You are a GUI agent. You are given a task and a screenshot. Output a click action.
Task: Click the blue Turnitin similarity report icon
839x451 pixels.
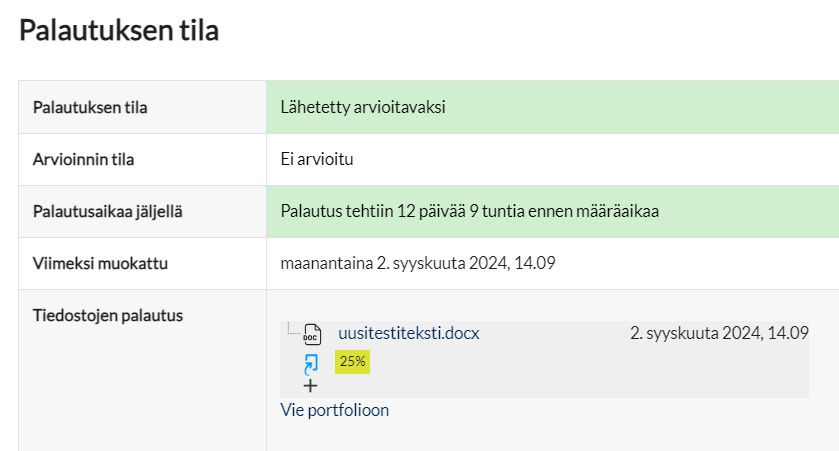click(311, 363)
